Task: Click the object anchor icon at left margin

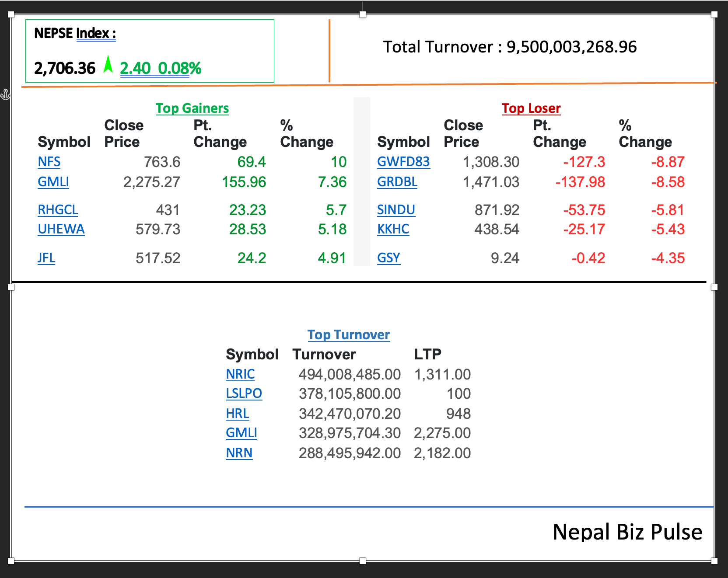Action: [5, 94]
